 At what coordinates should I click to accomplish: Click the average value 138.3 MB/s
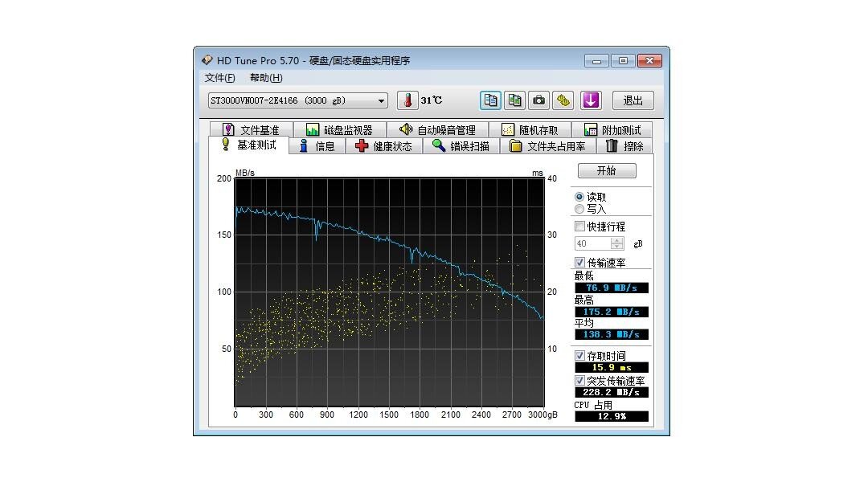[x=611, y=334]
